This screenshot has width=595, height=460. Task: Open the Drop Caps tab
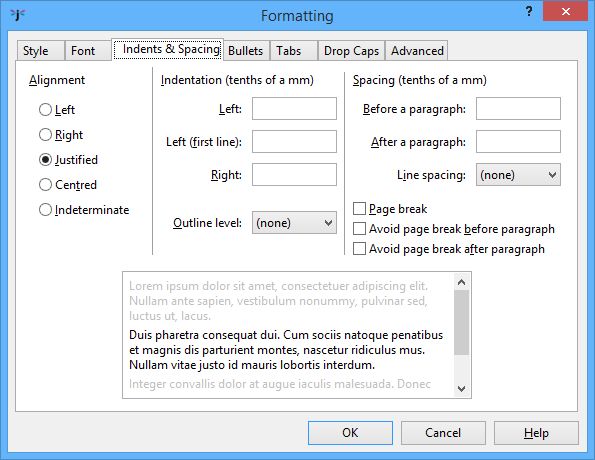(351, 51)
